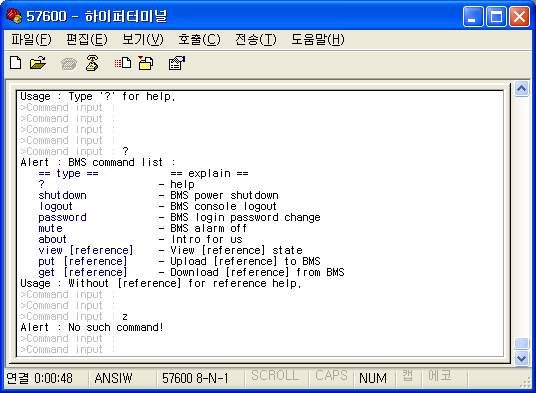Image resolution: width=536 pixels, height=393 pixels.
Task: Open the 도움말(H) menu
Action: tap(318, 40)
